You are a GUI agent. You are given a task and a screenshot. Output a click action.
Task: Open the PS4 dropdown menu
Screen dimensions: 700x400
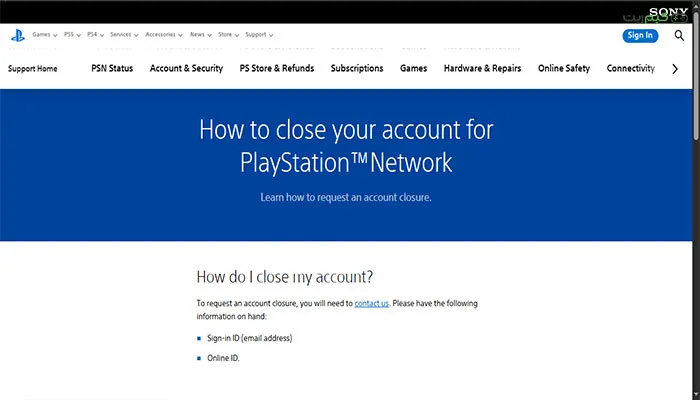click(x=98, y=35)
